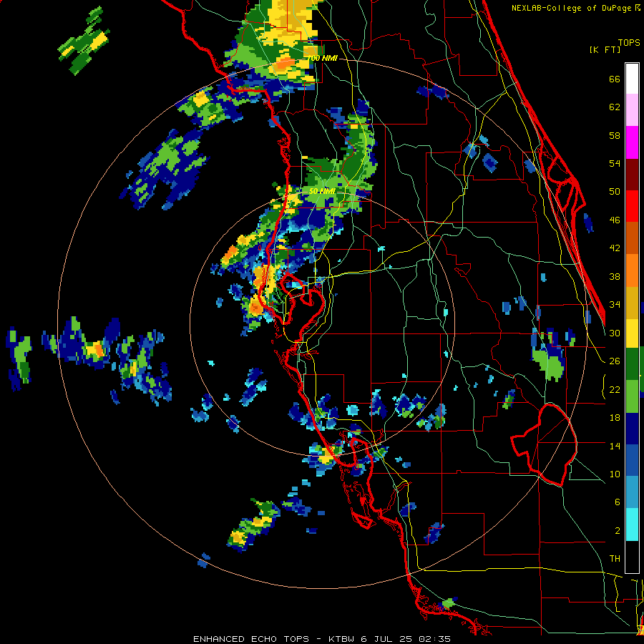Select the gold legend swatch

pyautogui.click(x=632, y=303)
